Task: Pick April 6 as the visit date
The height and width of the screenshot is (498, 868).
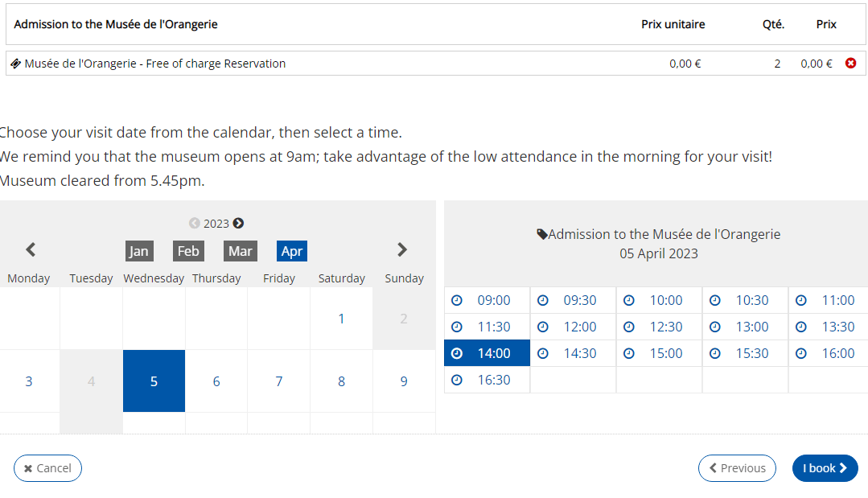Action: [x=216, y=381]
